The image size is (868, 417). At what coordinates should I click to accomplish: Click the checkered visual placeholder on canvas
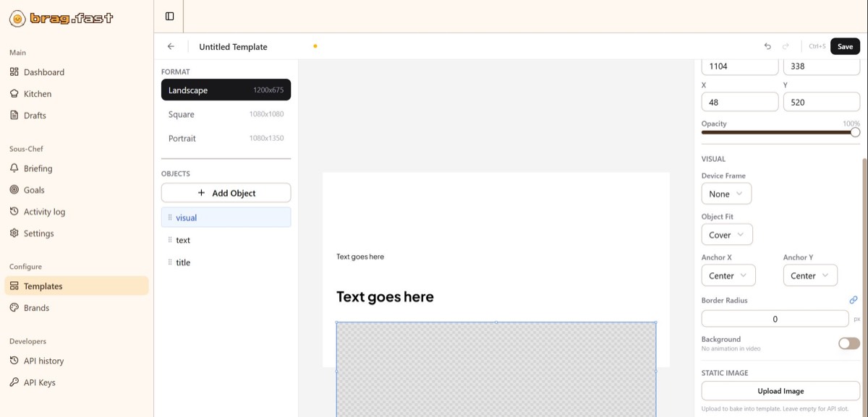click(496, 369)
